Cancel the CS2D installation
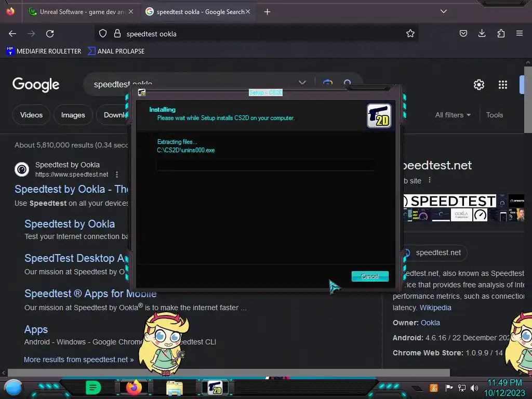The height and width of the screenshot is (399, 532). (370, 276)
